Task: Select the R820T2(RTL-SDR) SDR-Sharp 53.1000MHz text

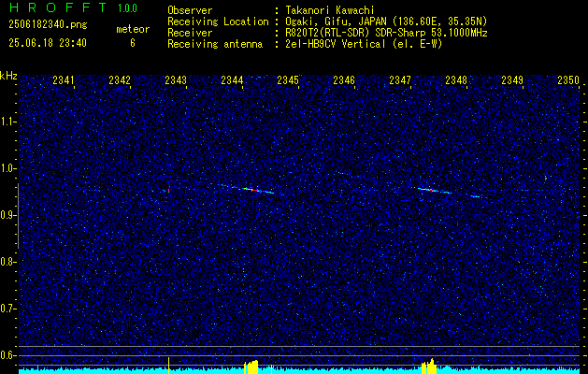Action: click(x=386, y=33)
